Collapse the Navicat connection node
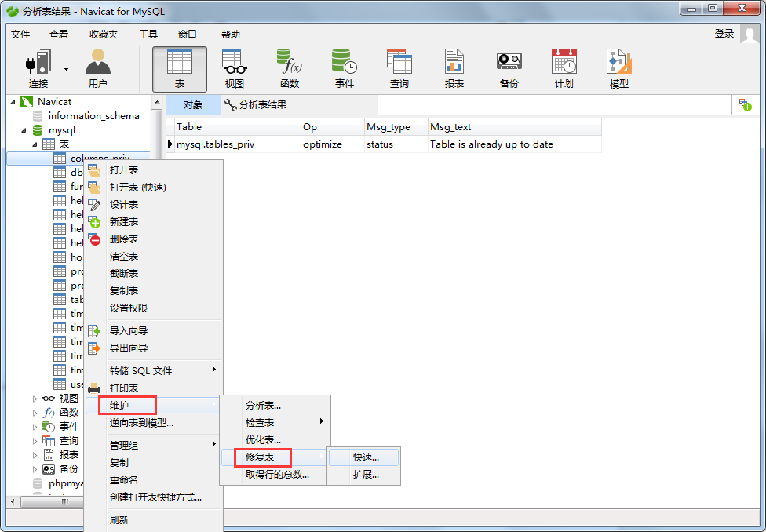Image resolution: width=766 pixels, height=532 pixels. click(13, 102)
